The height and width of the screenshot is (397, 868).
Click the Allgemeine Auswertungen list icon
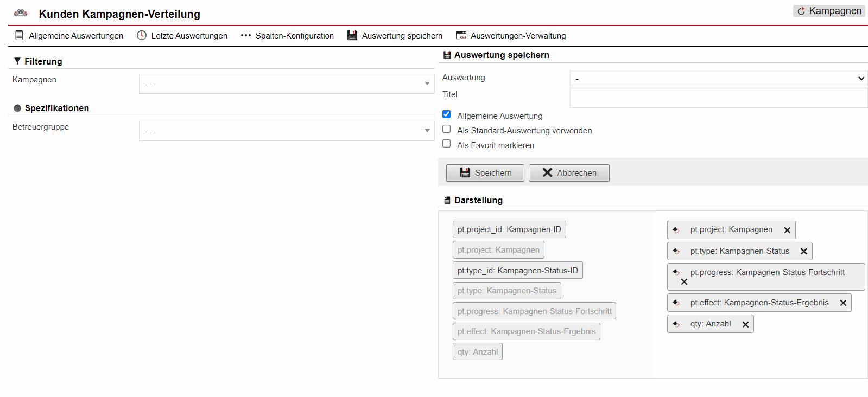pyautogui.click(x=19, y=35)
